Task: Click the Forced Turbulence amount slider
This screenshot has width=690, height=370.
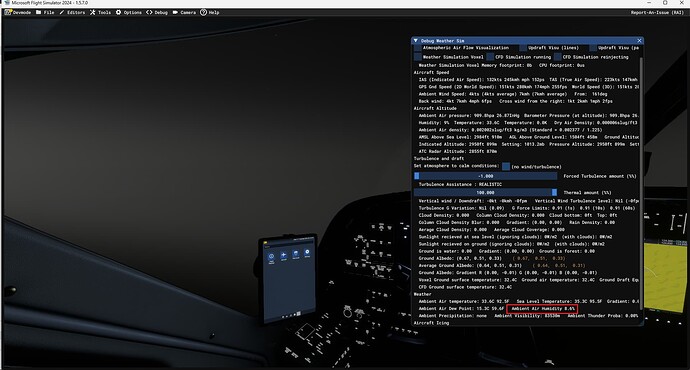Action: tap(485, 176)
